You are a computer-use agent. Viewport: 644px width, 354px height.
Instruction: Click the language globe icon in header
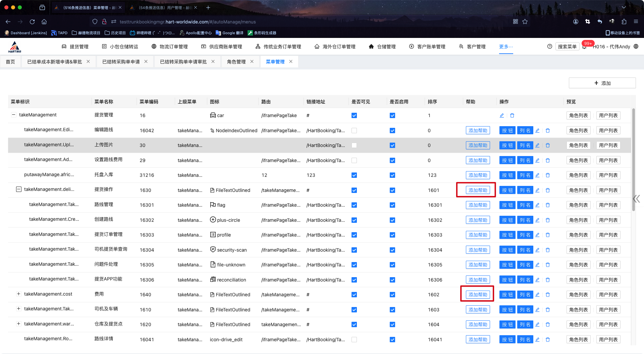636,47
